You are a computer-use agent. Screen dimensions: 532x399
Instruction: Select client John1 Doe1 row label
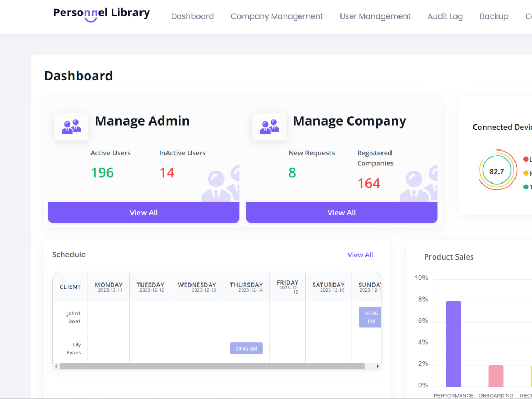click(x=74, y=317)
